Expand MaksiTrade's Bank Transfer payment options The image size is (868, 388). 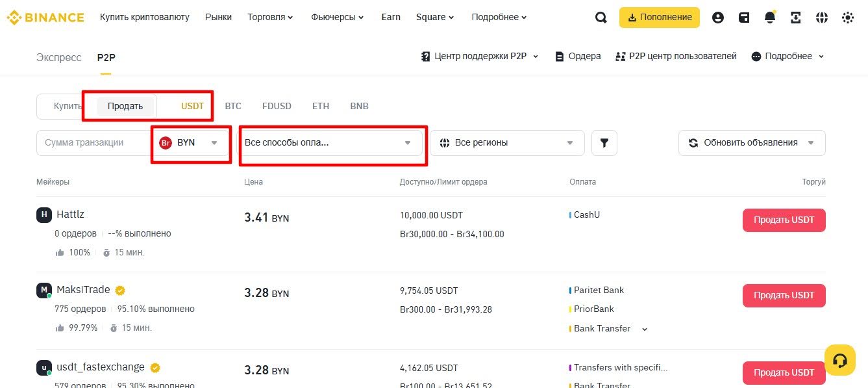coord(643,329)
